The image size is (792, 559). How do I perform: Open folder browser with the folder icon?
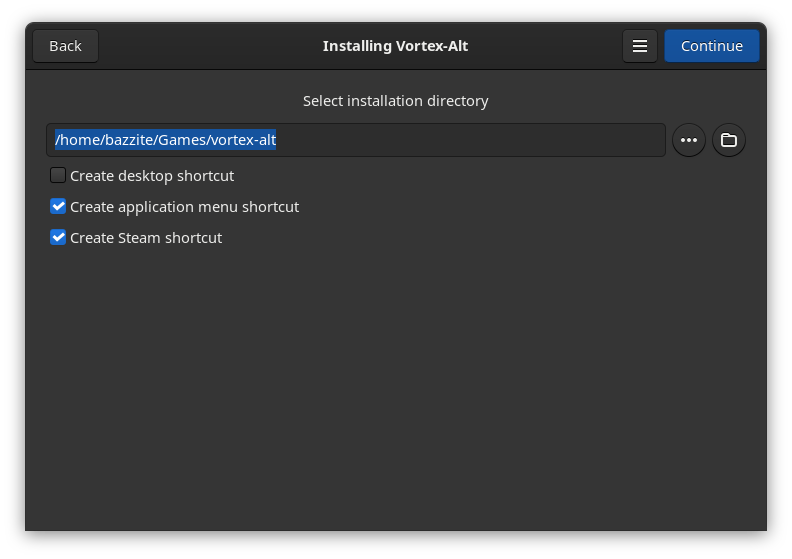pos(729,140)
